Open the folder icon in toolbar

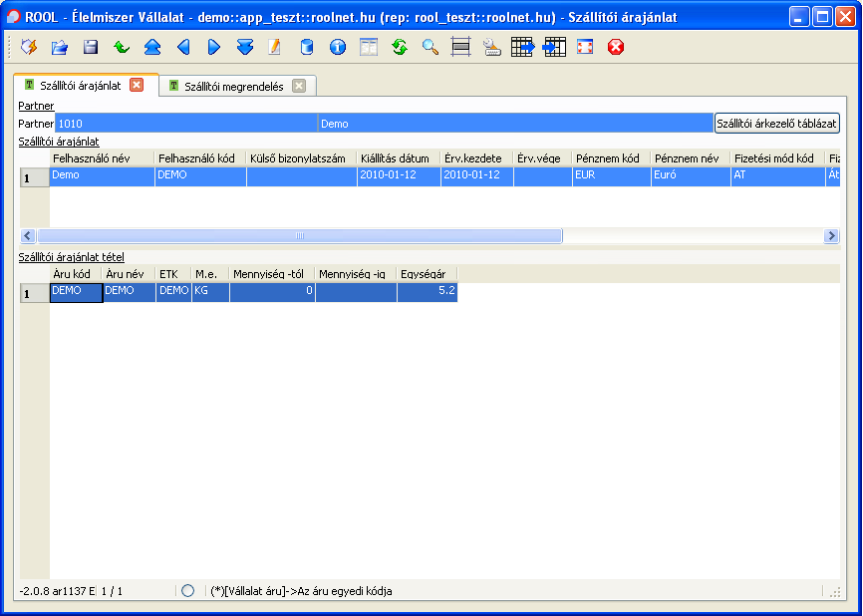click(60, 47)
